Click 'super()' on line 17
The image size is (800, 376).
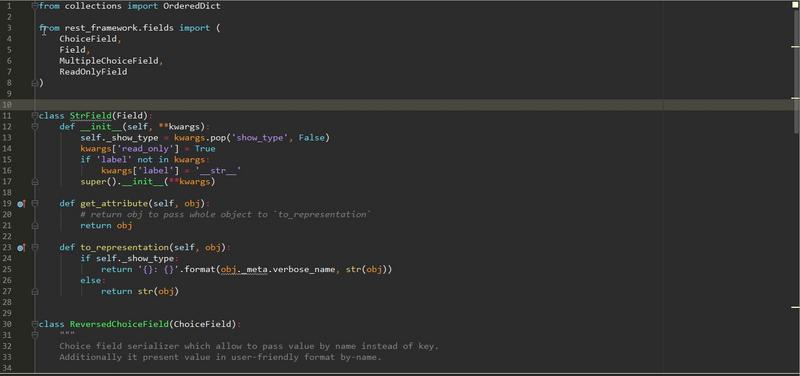pyautogui.click(x=98, y=182)
